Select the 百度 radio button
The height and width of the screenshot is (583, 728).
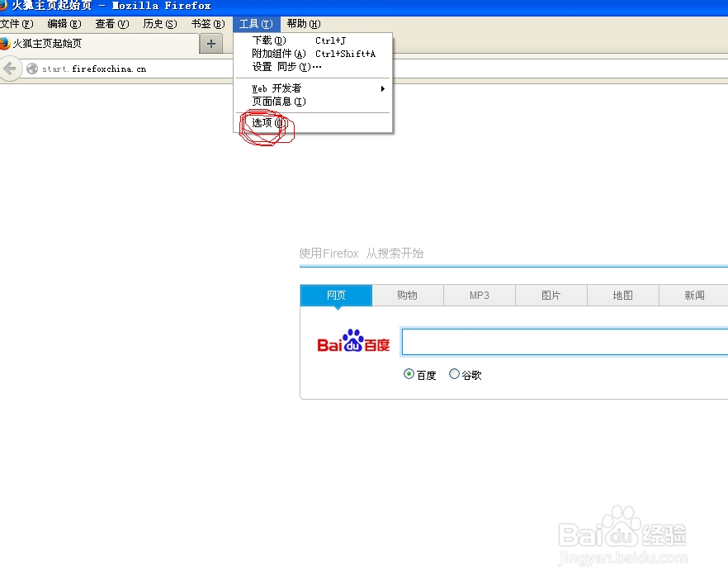(x=409, y=374)
